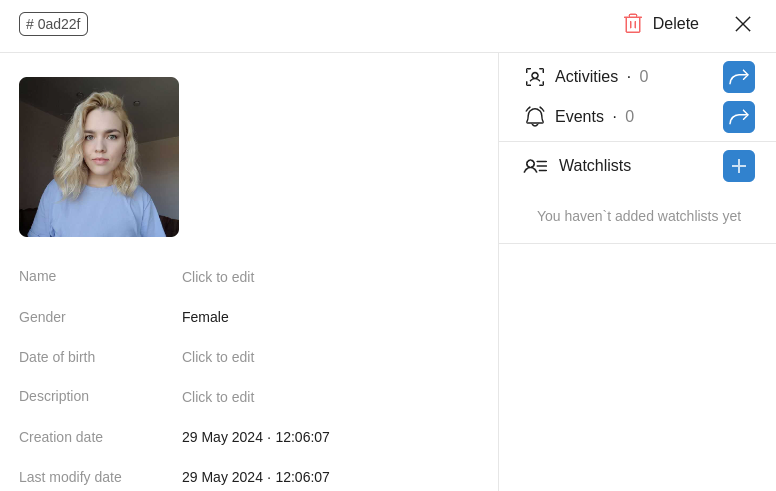
Task: Edit the Description field
Action: click(x=218, y=397)
